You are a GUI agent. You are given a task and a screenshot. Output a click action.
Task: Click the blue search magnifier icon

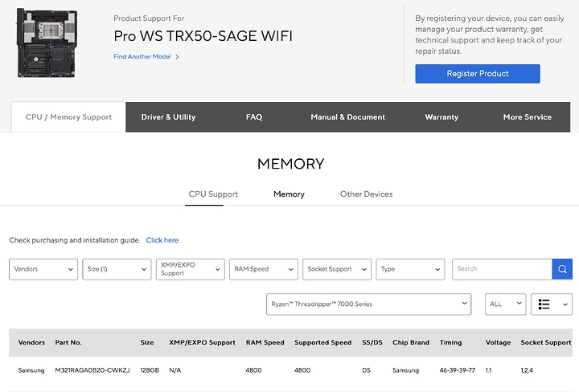[x=562, y=269]
